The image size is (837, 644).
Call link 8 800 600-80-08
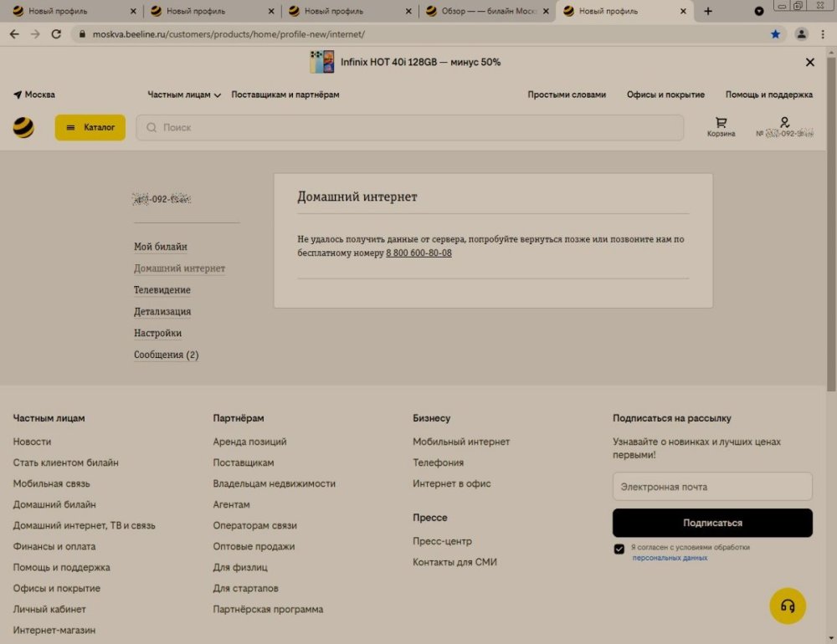pyautogui.click(x=418, y=253)
